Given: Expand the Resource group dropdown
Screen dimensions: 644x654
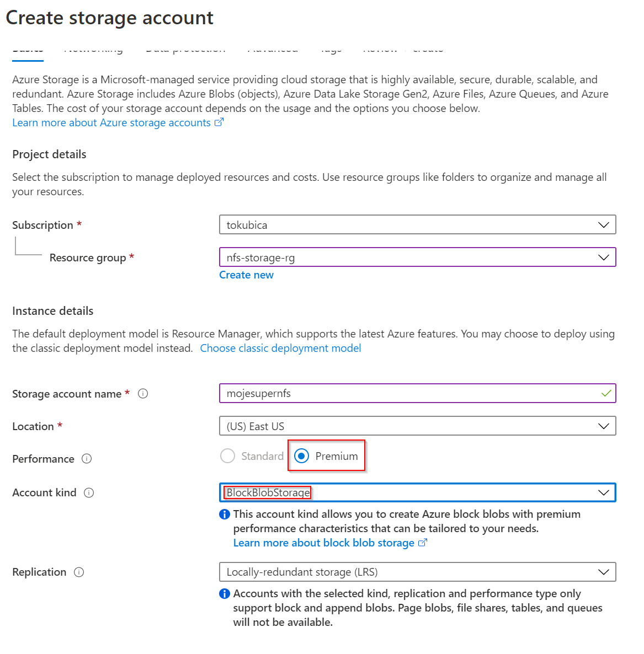Looking at the screenshot, I should [x=417, y=258].
